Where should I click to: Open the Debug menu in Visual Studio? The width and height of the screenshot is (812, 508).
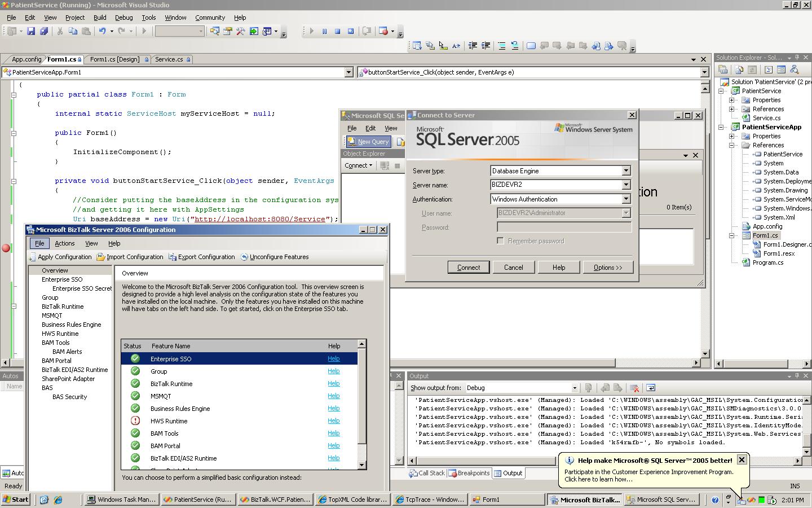(x=123, y=17)
